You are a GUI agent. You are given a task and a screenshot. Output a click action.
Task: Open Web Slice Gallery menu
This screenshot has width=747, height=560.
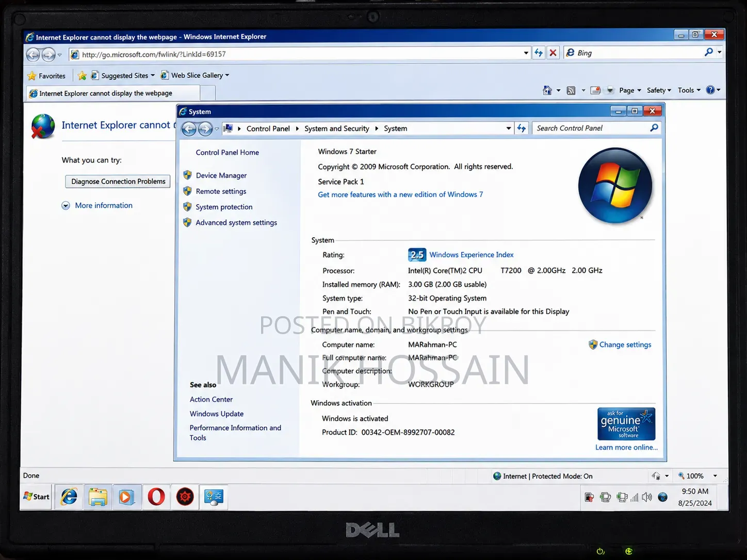(x=195, y=75)
